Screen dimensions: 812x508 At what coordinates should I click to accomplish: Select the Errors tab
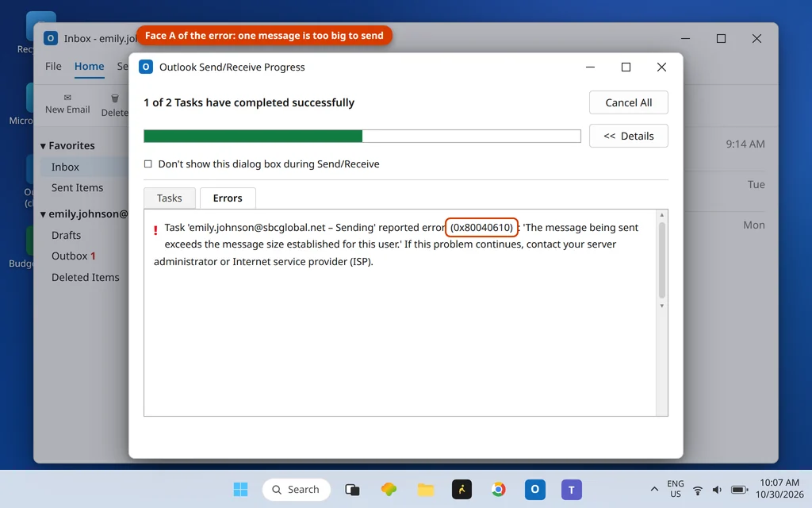pyautogui.click(x=228, y=198)
